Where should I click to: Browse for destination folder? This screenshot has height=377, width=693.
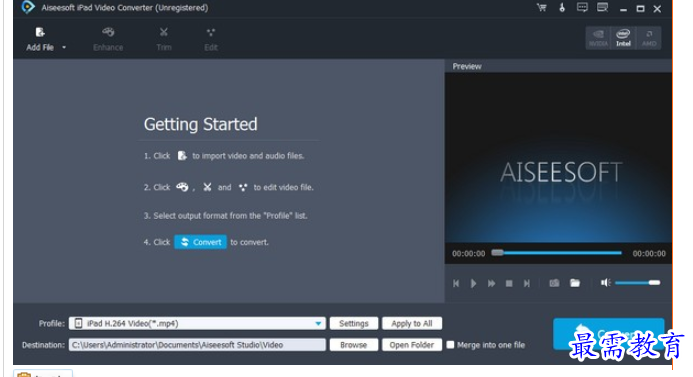coord(354,345)
